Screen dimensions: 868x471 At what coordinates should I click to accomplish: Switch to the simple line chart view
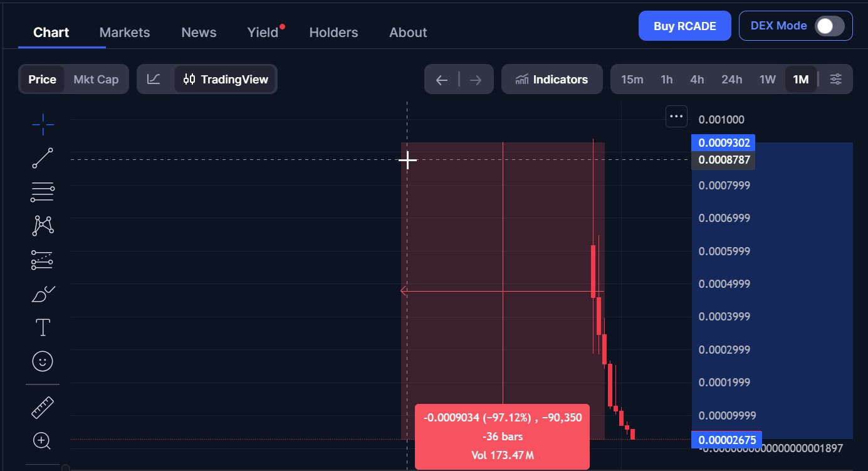[154, 80]
